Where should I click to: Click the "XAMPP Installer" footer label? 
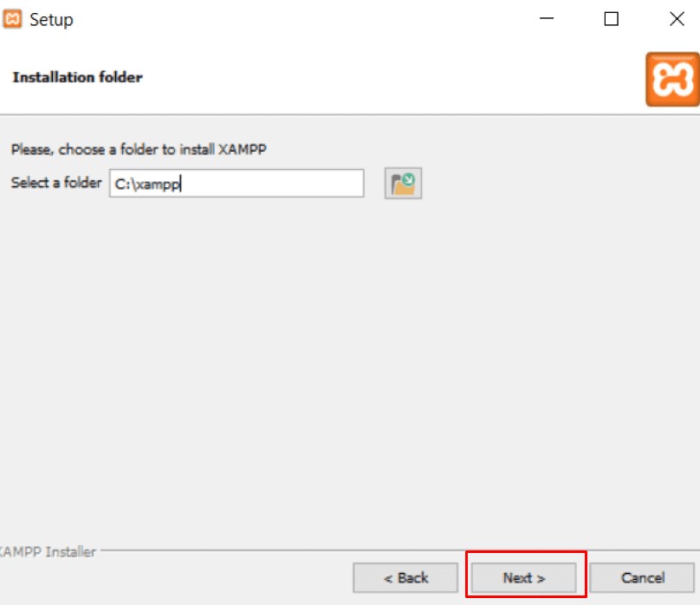48,551
